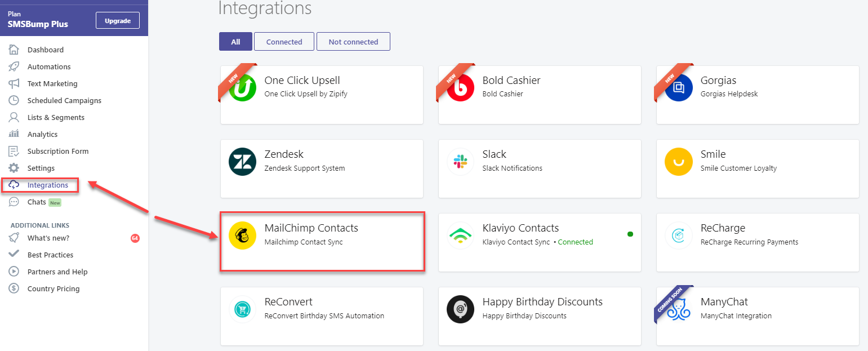
Task: Click the Integrations cloud icon
Action: tap(14, 185)
